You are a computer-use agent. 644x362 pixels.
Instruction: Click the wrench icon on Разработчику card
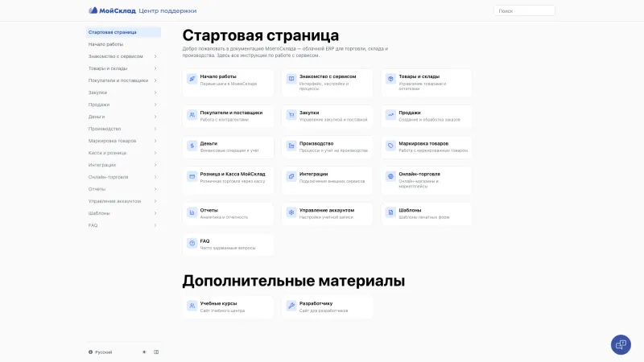click(x=291, y=306)
